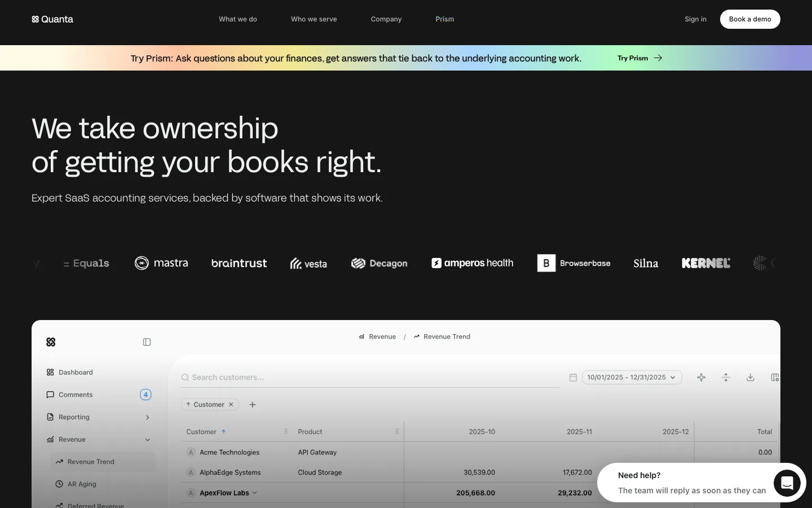This screenshot has height=508, width=812.
Task: Click the search magnifier icon
Action: coord(185,377)
